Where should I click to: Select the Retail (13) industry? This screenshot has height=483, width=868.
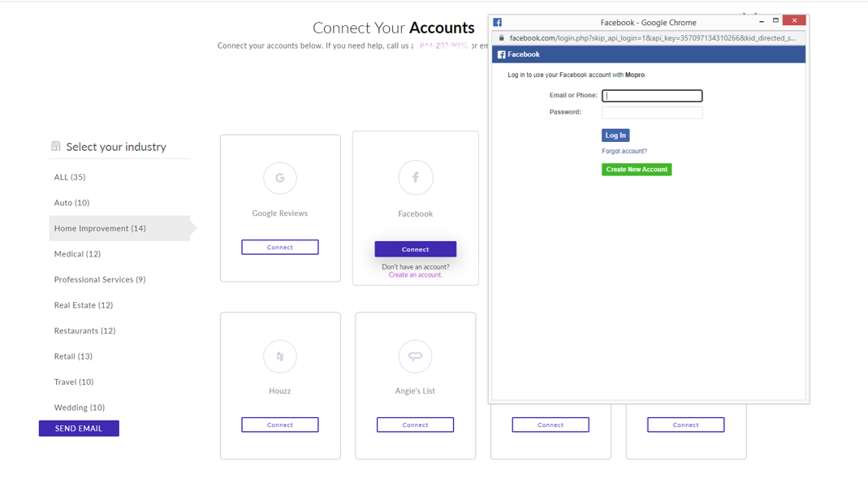(73, 356)
